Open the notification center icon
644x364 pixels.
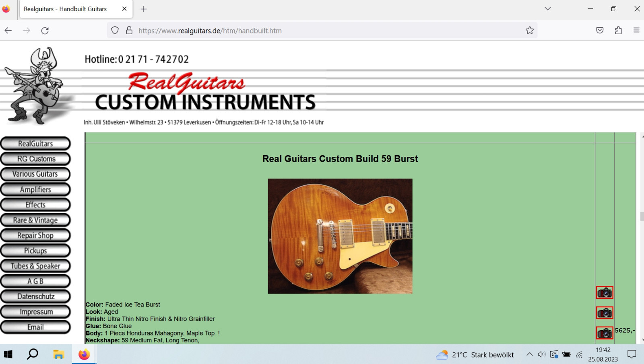632,354
